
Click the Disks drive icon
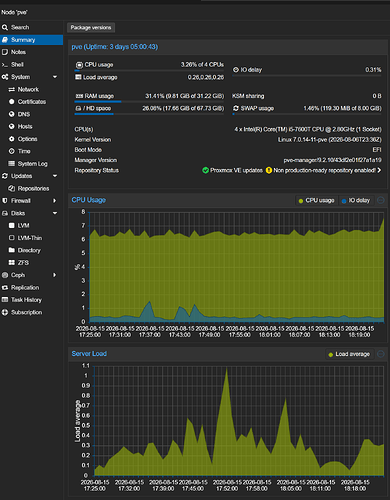pyautogui.click(x=5, y=213)
